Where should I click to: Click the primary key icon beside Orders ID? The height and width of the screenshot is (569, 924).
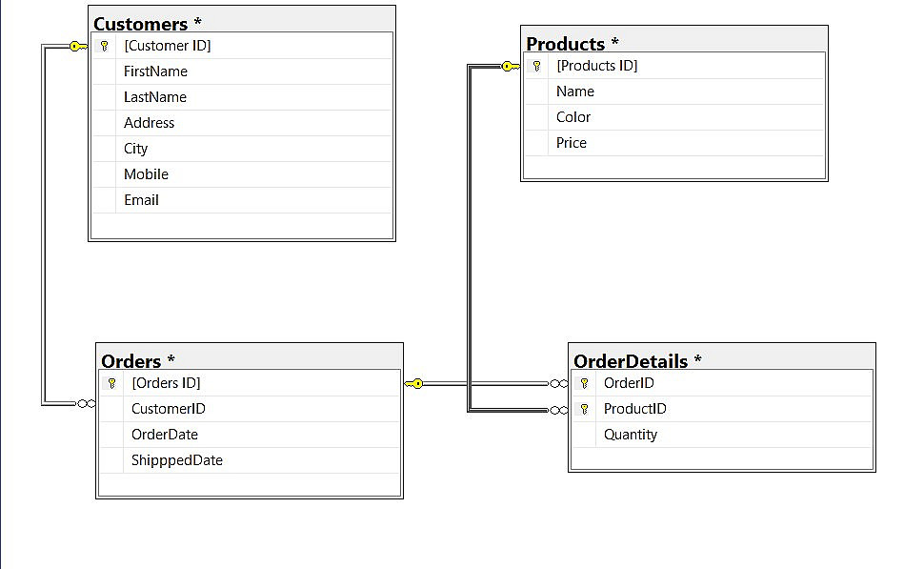click(x=111, y=383)
